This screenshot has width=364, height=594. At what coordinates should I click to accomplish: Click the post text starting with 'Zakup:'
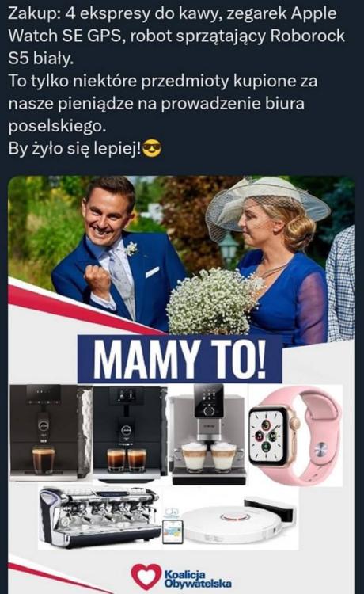(x=176, y=36)
